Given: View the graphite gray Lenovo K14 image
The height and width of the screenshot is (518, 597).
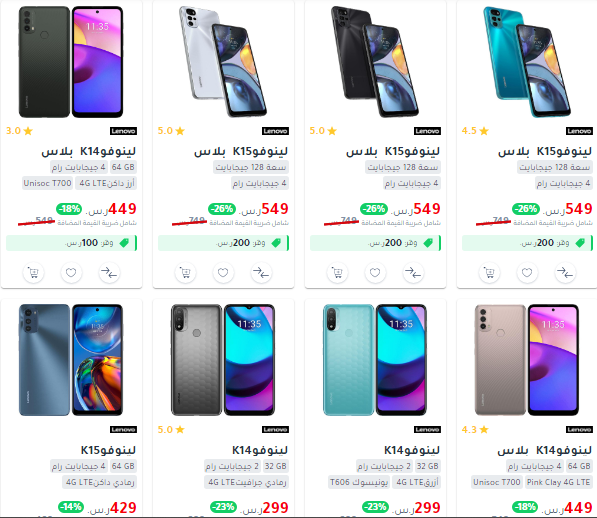Looking at the screenshot, I should 223,360.
